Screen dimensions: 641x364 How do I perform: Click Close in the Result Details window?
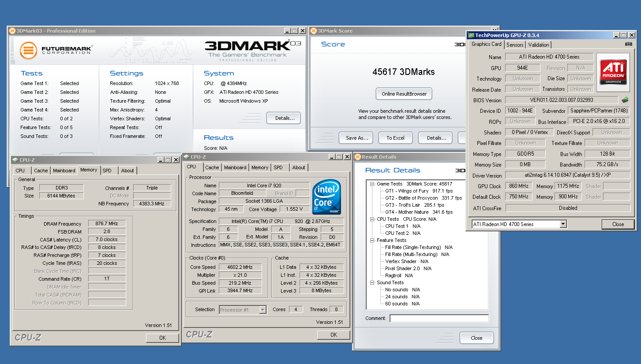pyautogui.click(x=476, y=338)
